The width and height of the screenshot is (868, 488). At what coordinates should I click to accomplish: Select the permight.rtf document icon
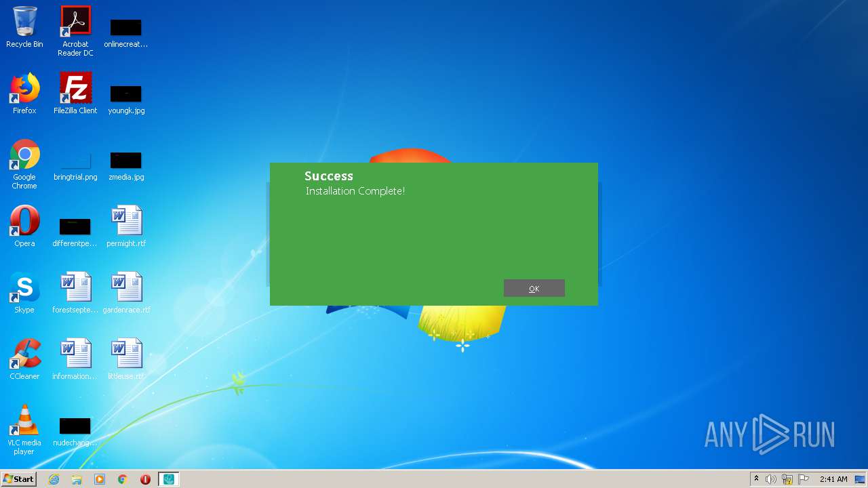click(126, 226)
